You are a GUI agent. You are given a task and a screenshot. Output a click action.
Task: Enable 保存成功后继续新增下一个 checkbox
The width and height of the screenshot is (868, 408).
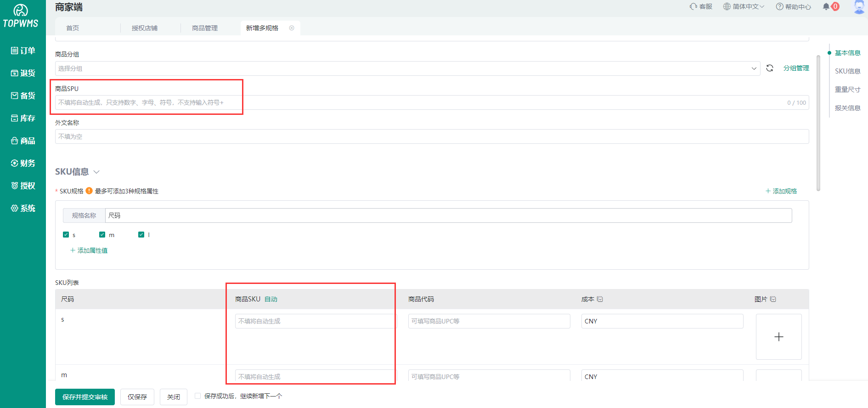pos(197,396)
